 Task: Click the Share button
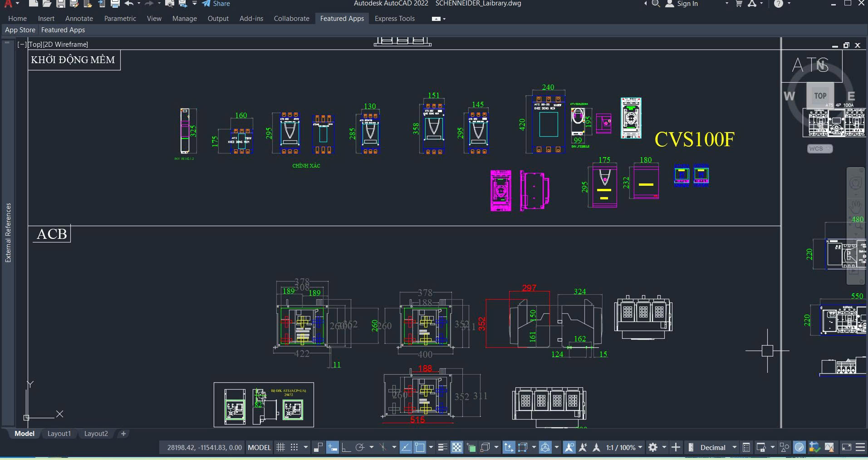tap(216, 4)
